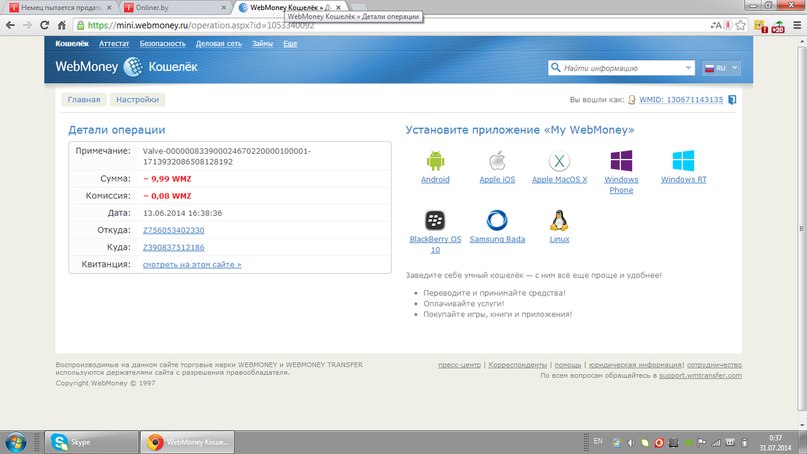The image size is (807, 454).
Task: Click the Chrome WebMoney taskbar button
Action: click(x=187, y=442)
